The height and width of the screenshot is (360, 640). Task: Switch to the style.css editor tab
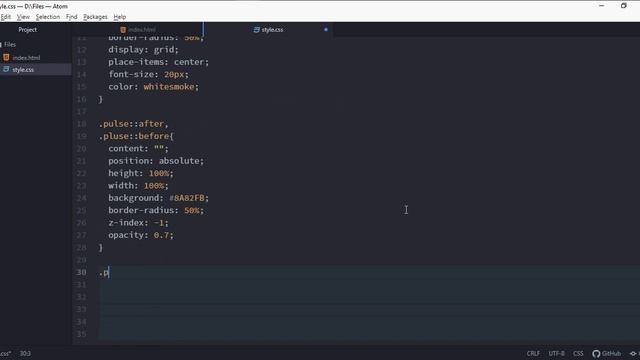pyautogui.click(x=268, y=29)
